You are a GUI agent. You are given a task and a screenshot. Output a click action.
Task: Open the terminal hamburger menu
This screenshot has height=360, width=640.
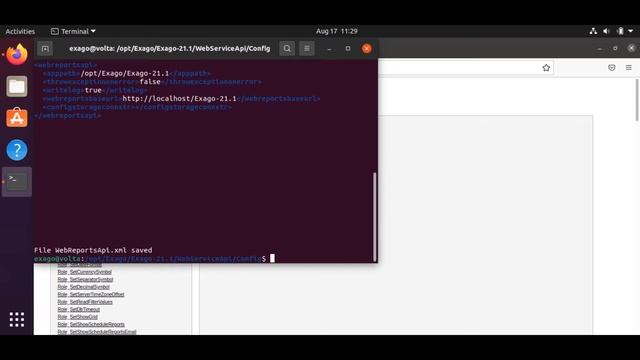pyautogui.click(x=307, y=49)
